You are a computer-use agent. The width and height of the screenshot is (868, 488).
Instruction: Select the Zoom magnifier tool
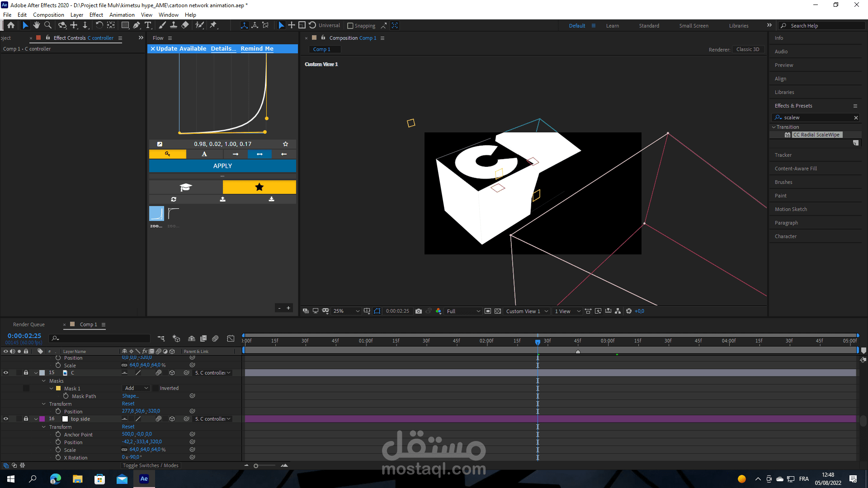coord(48,25)
